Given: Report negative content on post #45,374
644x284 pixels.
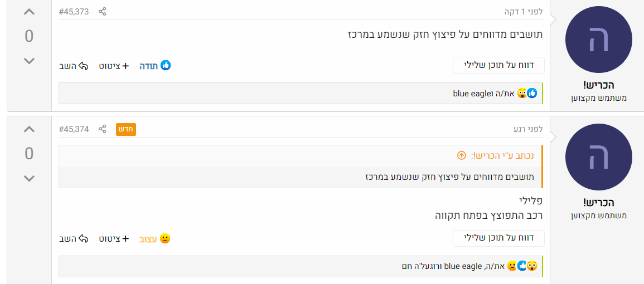Looking at the screenshot, I should pyautogui.click(x=498, y=238).
